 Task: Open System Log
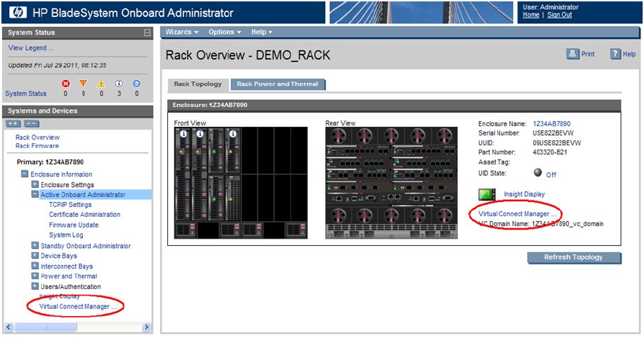click(66, 235)
